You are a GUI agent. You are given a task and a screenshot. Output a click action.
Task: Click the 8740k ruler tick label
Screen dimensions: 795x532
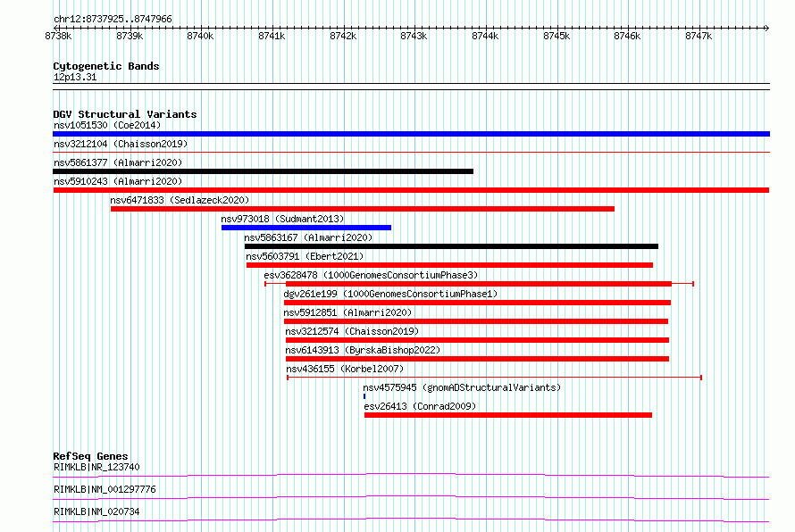tap(200, 36)
